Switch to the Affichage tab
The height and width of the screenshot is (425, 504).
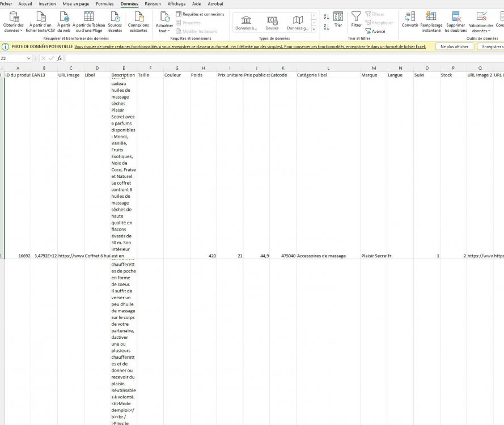176,4
